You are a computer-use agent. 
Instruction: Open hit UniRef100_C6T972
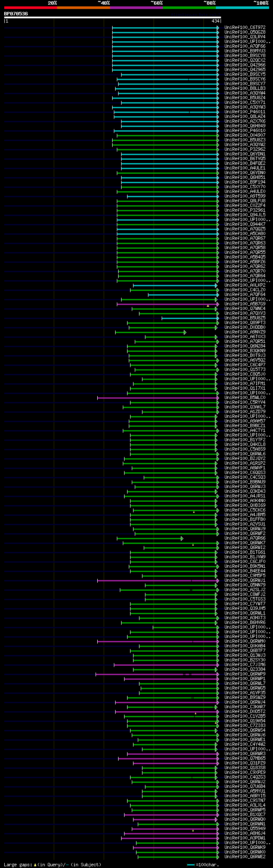tap(245, 28)
